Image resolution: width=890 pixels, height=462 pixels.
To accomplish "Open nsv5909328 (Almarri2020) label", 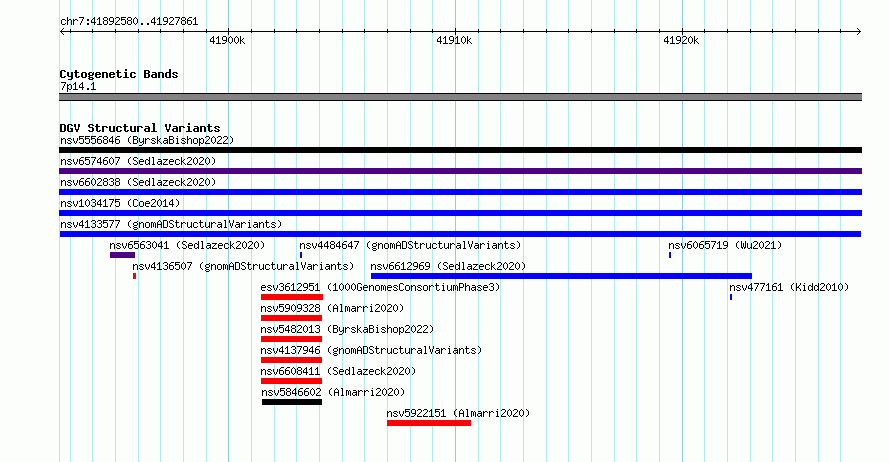I will tap(332, 308).
